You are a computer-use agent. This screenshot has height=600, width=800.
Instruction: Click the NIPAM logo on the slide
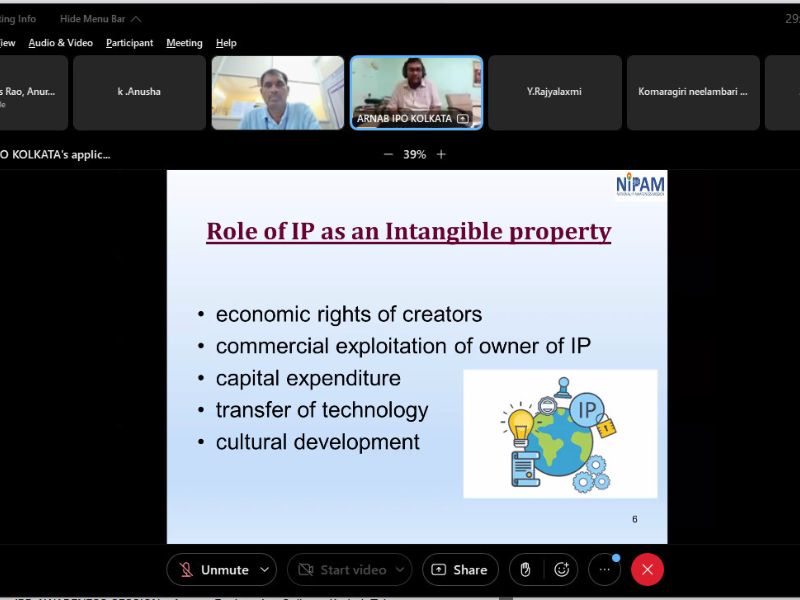640,185
